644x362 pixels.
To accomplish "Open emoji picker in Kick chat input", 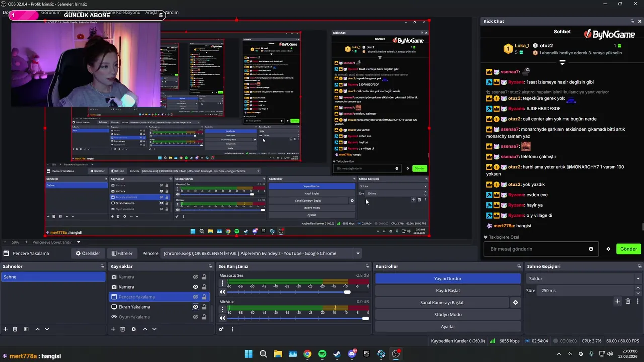I will point(591,249).
